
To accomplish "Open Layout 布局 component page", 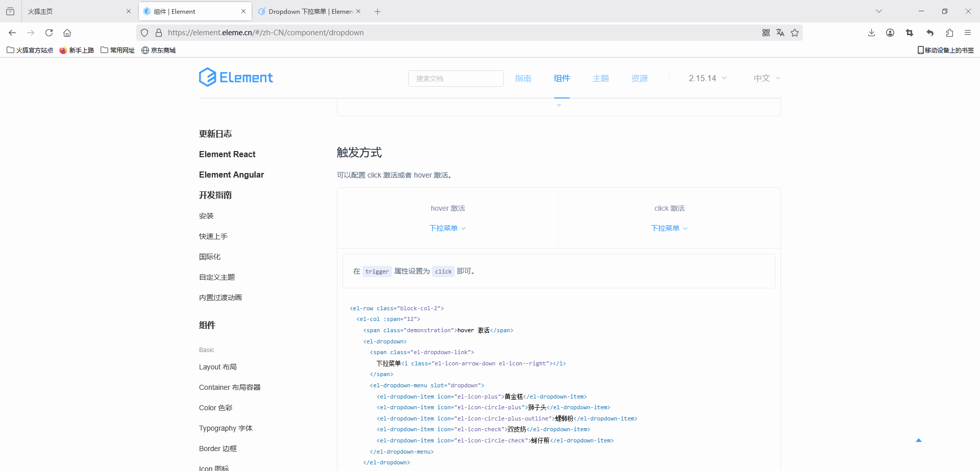I will [218, 367].
